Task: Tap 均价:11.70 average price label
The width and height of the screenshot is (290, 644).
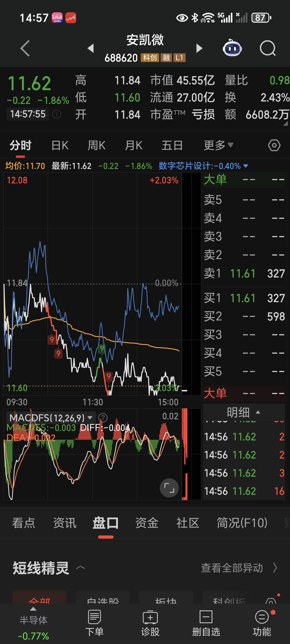Action: click(25, 166)
